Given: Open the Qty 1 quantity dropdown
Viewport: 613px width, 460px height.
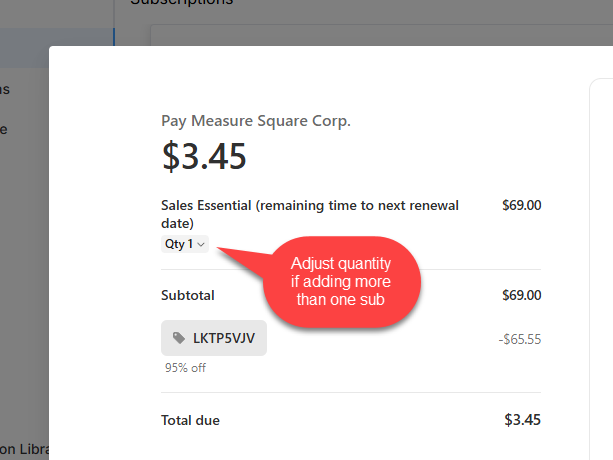Looking at the screenshot, I should point(185,244).
